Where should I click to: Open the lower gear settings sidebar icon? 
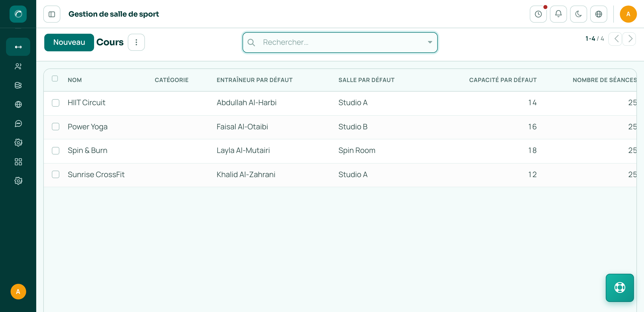click(18, 181)
